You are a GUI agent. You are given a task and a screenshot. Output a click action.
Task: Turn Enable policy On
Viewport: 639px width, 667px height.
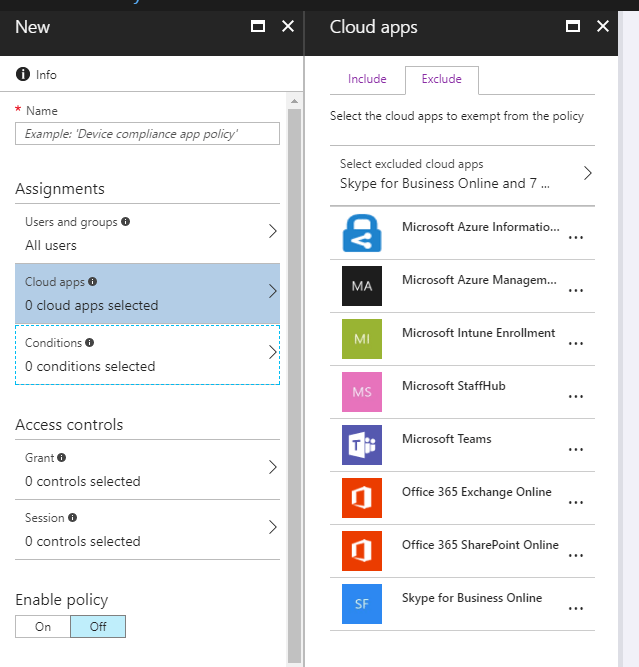point(43,627)
